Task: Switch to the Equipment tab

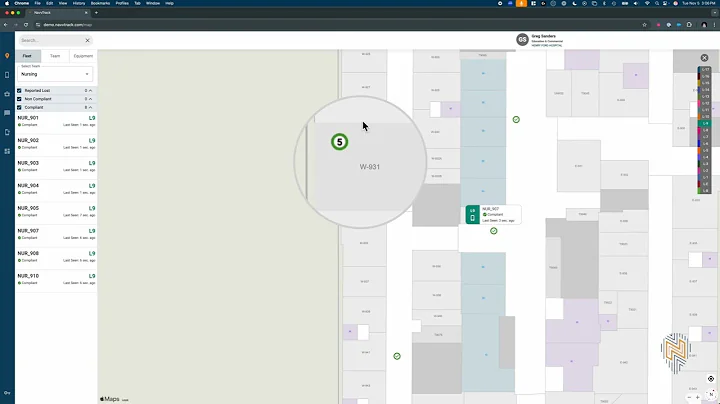Action: click(x=83, y=56)
